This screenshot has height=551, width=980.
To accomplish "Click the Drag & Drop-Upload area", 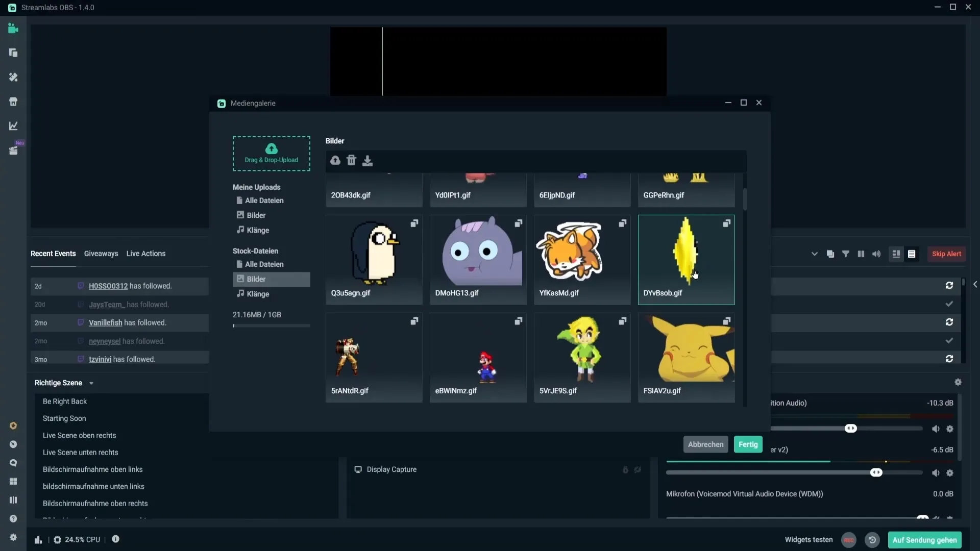I will coord(271,154).
